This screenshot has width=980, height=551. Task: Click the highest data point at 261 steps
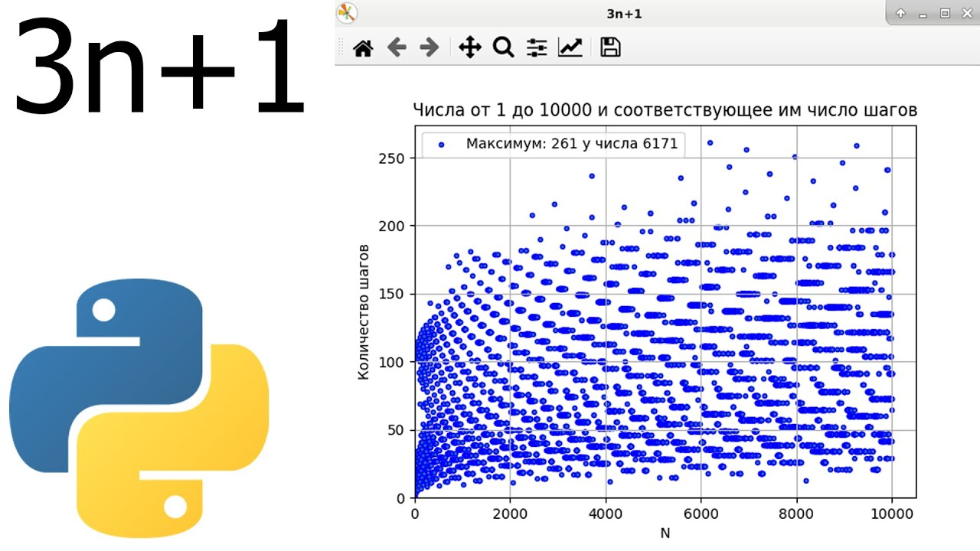tap(710, 142)
